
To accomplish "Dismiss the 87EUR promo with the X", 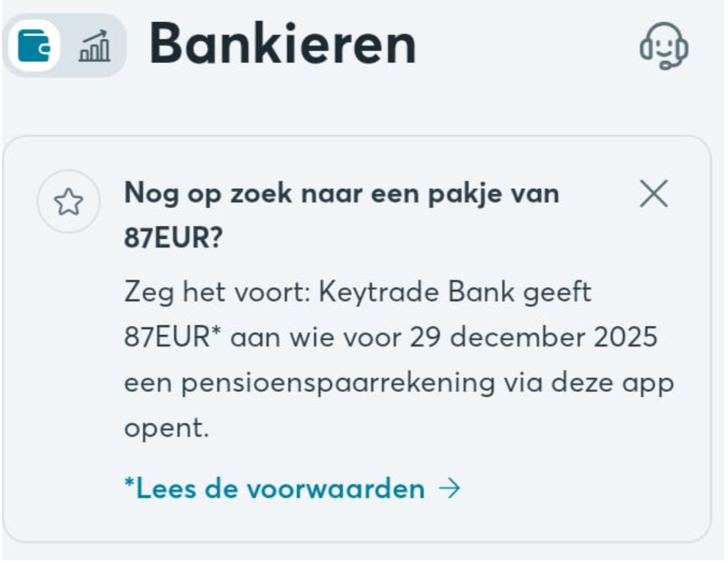I will [653, 194].
